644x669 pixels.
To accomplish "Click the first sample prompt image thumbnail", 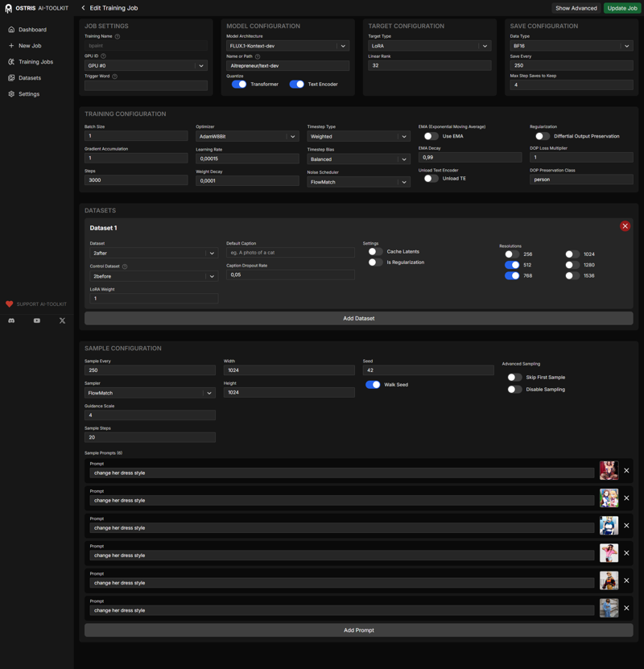I will tap(609, 471).
